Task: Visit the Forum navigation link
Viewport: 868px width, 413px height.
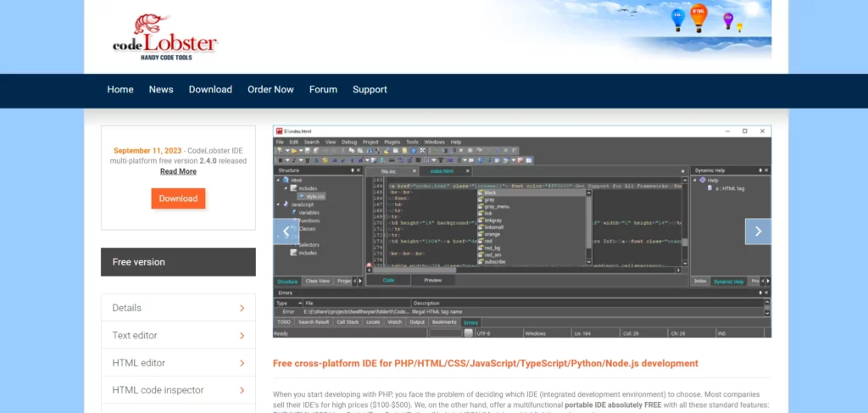Action: point(323,90)
